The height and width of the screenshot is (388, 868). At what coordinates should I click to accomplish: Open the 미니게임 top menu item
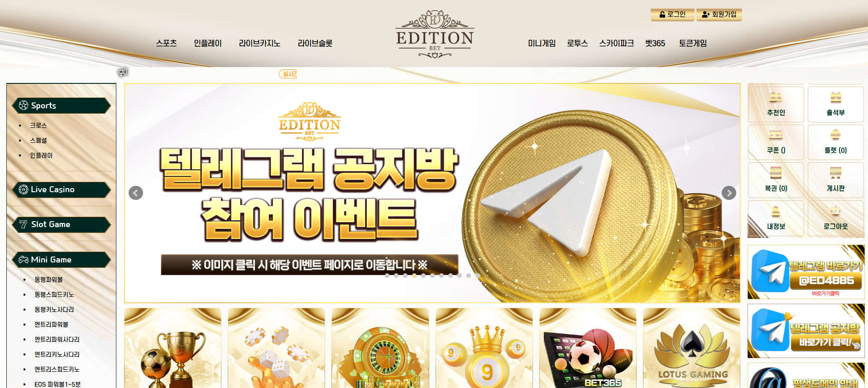click(x=542, y=43)
